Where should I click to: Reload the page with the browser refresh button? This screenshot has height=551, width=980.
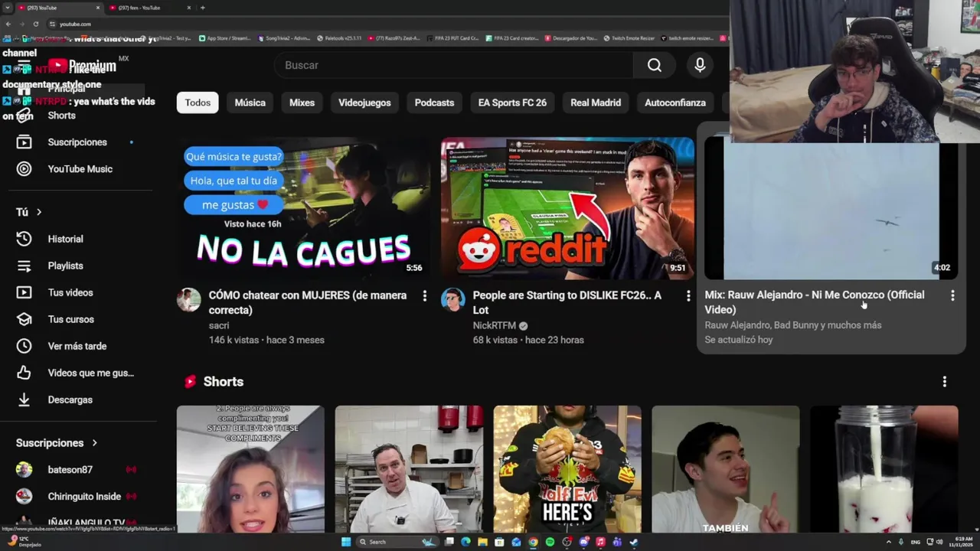click(x=35, y=24)
